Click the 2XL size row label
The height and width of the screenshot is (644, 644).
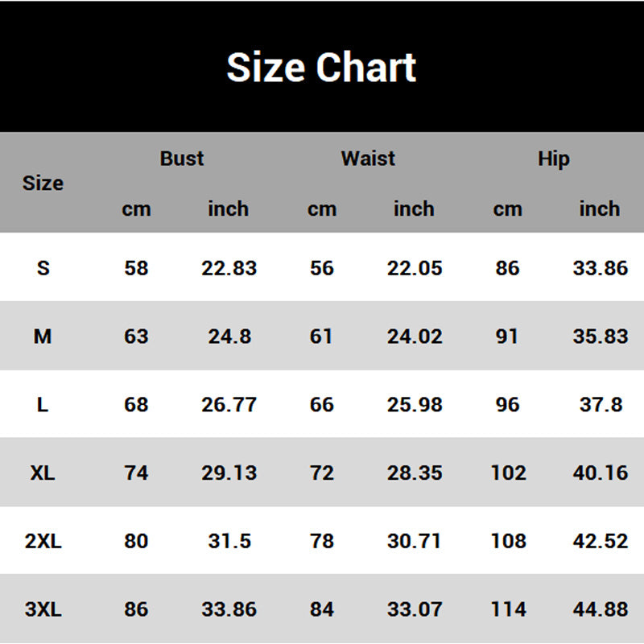[x=43, y=541]
